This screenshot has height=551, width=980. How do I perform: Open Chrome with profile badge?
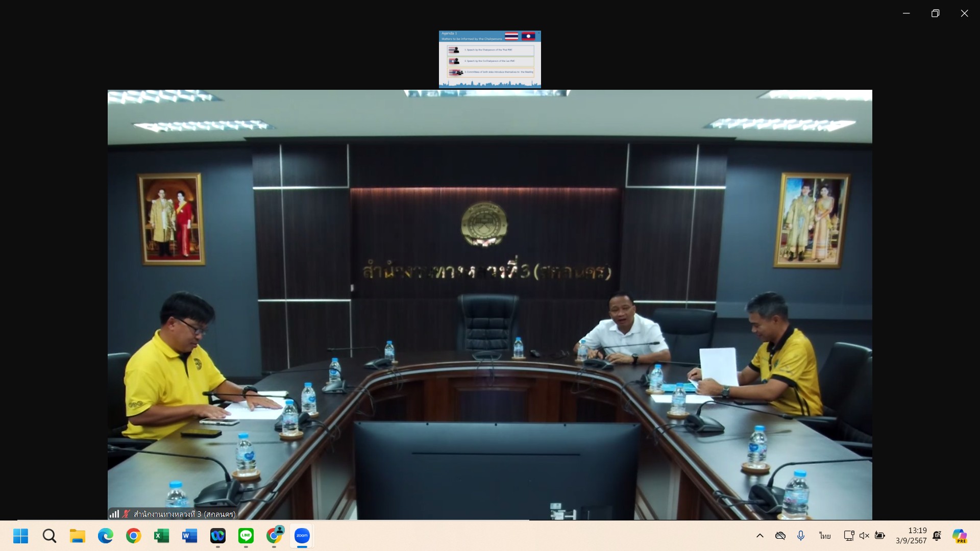tap(274, 536)
